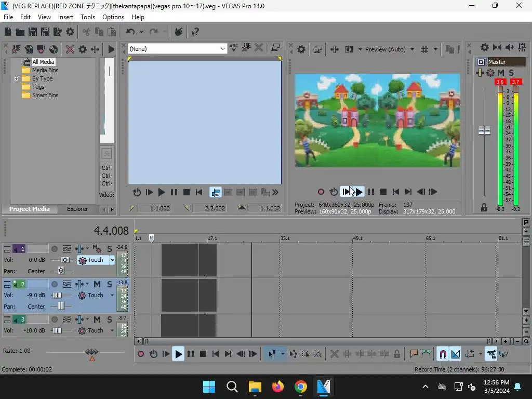
Task: Open Auto Ripple dropdown arrow
Action: click(x=481, y=354)
